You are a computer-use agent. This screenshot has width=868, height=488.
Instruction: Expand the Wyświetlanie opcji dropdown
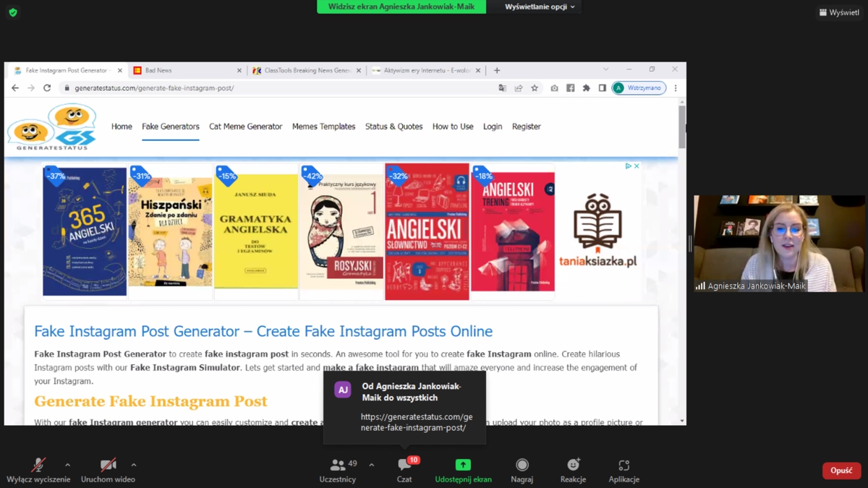[540, 7]
